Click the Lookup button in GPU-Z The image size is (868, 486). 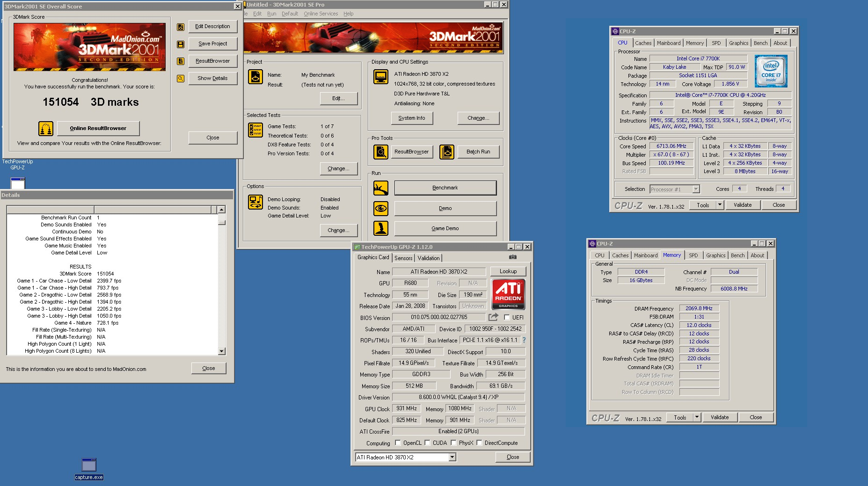click(508, 271)
